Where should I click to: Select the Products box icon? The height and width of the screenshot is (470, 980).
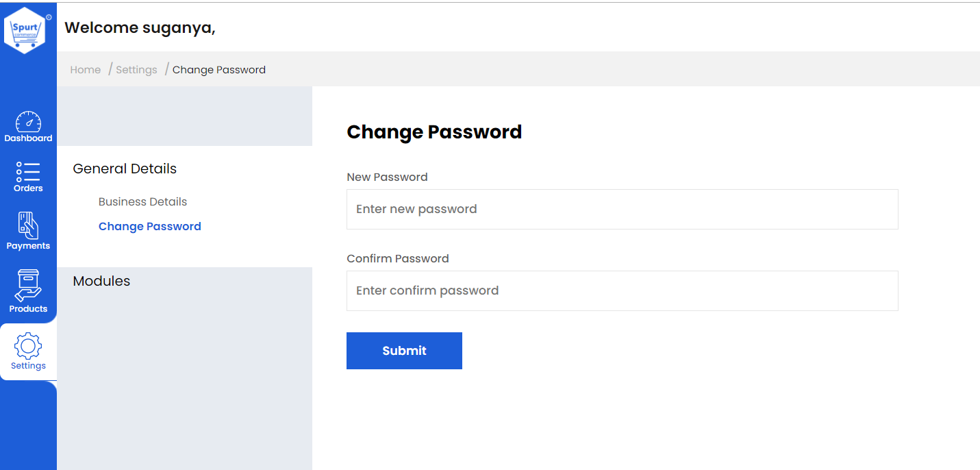(28, 285)
